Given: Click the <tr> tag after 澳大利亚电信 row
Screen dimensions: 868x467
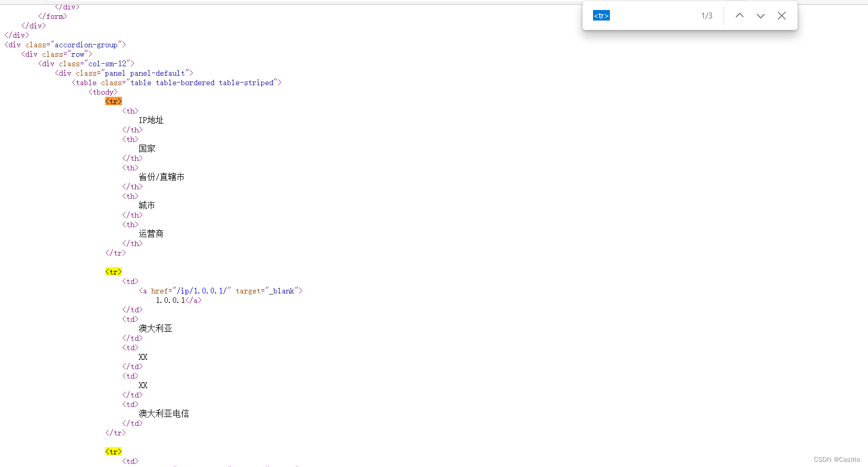Looking at the screenshot, I should [x=114, y=452].
